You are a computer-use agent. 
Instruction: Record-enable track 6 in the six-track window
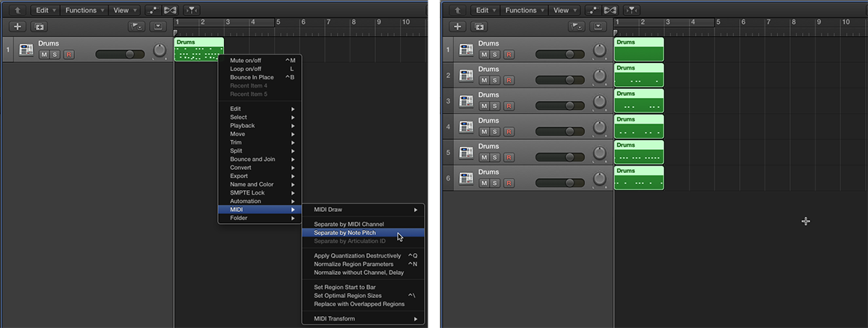509,183
